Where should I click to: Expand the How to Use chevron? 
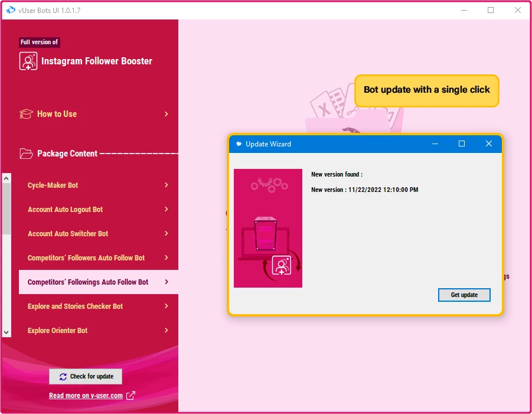click(x=167, y=114)
